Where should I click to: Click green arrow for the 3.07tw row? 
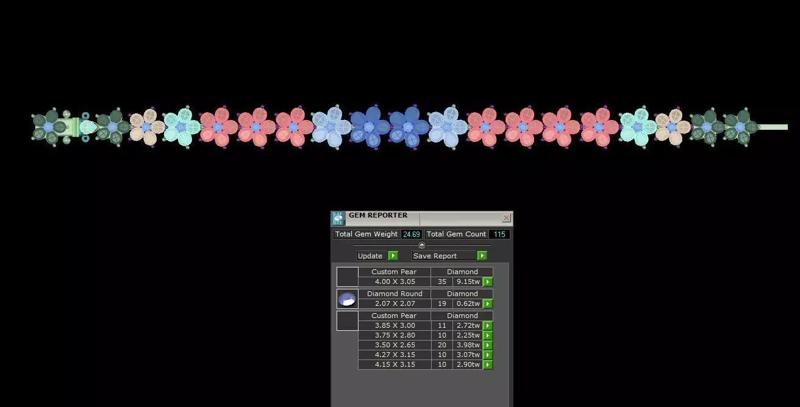[x=488, y=354]
